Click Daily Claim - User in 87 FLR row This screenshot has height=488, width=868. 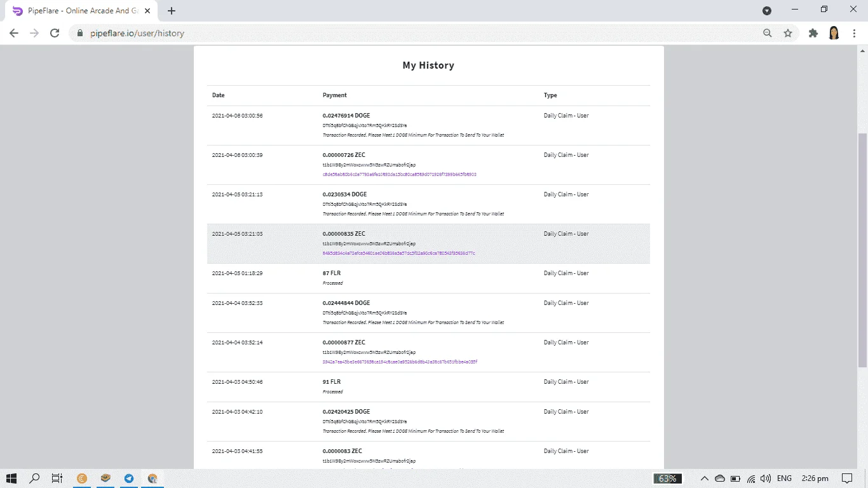point(566,273)
